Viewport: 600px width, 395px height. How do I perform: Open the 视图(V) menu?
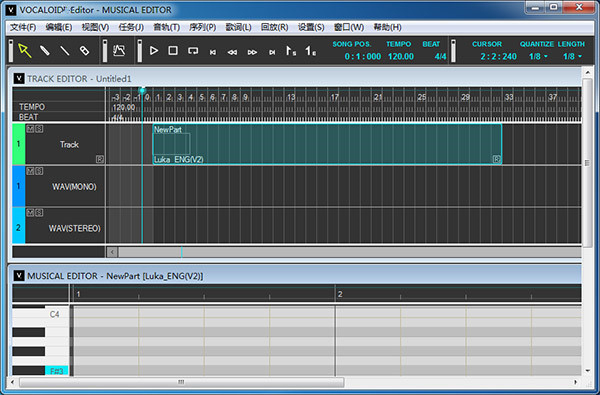coord(95,27)
